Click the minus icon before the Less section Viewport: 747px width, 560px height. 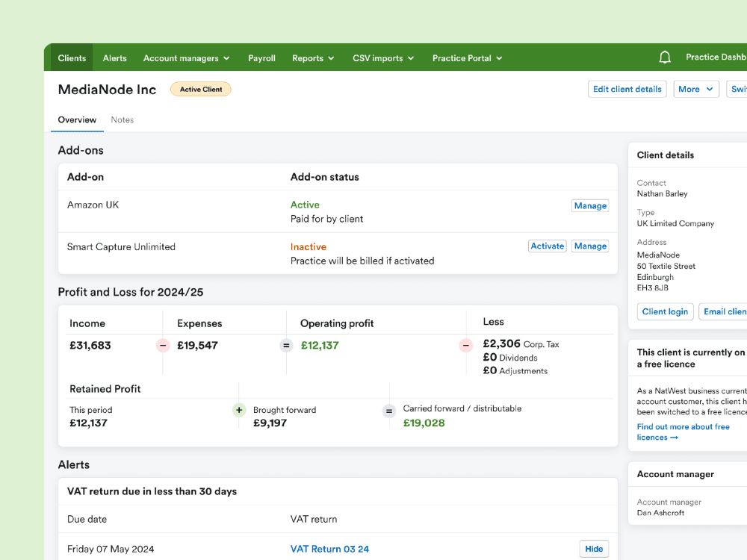[465, 345]
